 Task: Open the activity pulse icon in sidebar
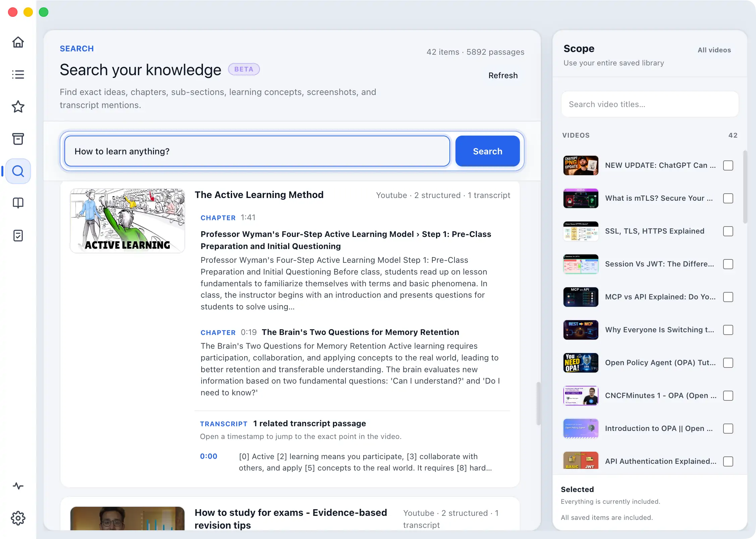tap(18, 486)
